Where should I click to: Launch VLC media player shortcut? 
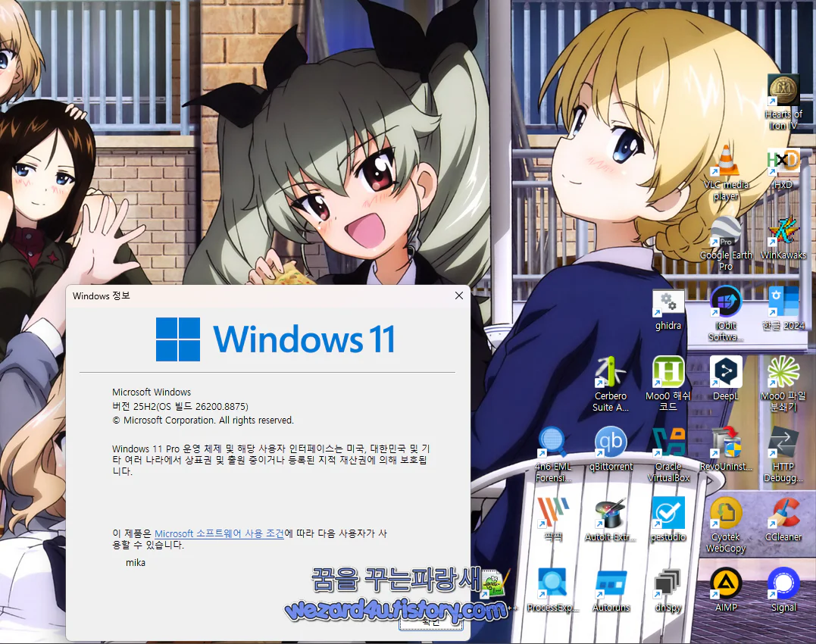725,174
